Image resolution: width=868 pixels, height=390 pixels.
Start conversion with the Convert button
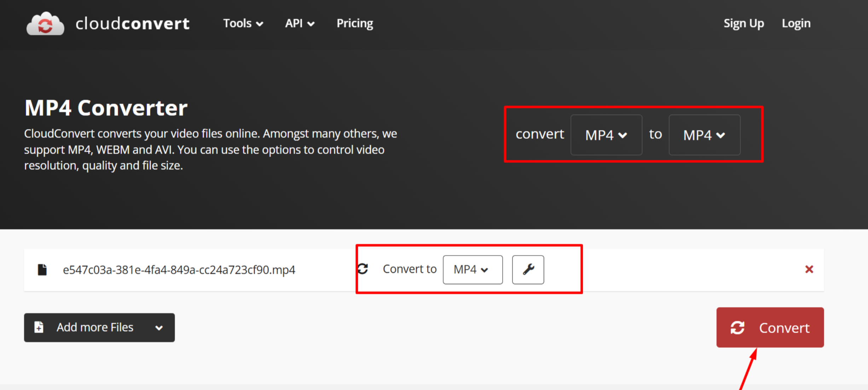click(770, 327)
